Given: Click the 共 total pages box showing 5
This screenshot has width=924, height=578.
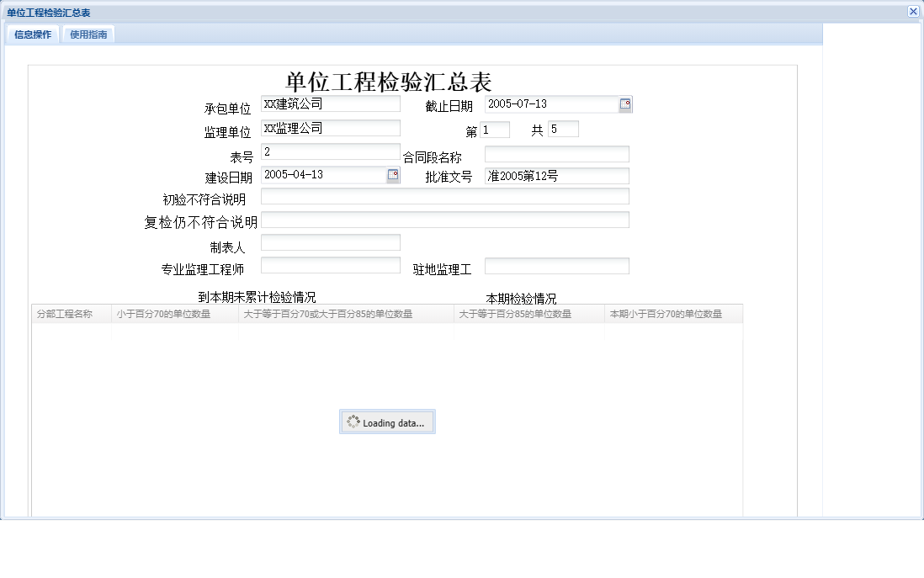Looking at the screenshot, I should click(x=563, y=129).
